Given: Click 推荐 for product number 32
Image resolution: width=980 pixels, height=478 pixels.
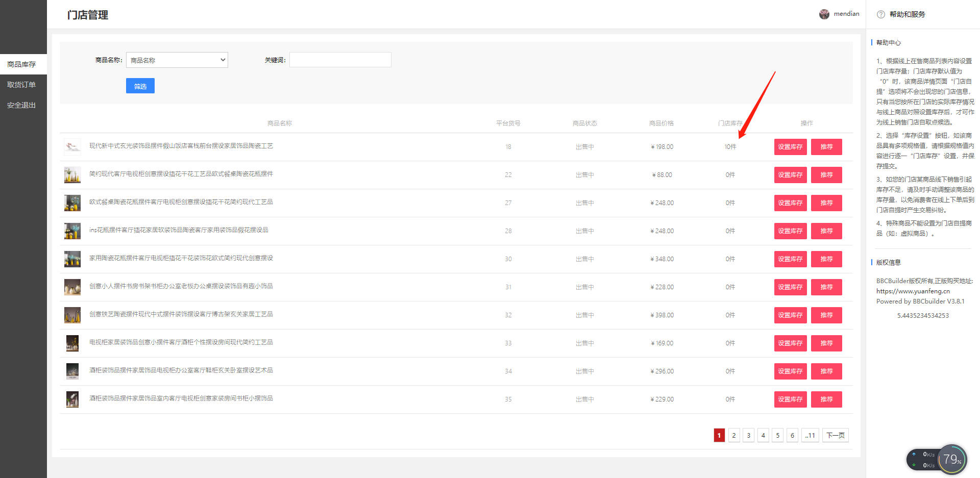Looking at the screenshot, I should click(x=826, y=315).
